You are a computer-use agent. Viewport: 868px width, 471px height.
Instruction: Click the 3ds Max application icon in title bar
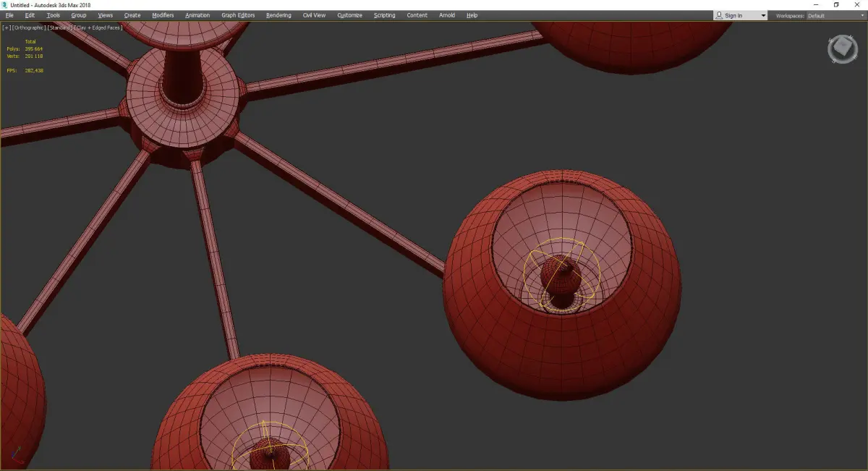pyautogui.click(x=4, y=4)
